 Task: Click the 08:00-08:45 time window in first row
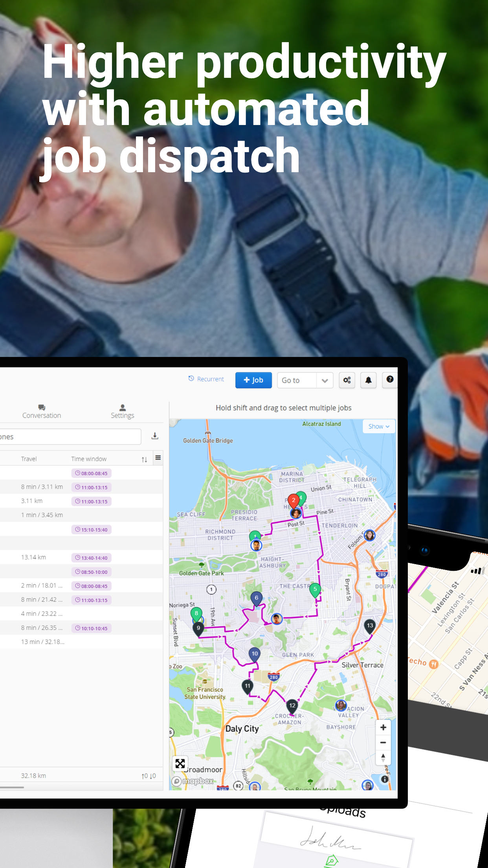click(x=91, y=473)
